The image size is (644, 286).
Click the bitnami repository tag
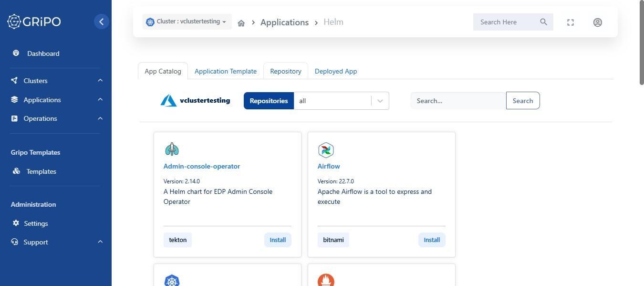click(x=333, y=240)
